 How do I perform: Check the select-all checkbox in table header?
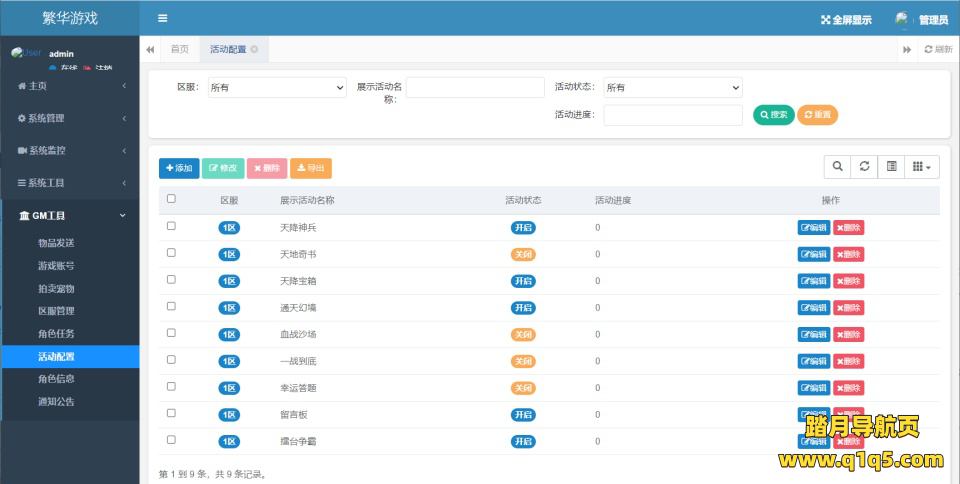pos(171,199)
